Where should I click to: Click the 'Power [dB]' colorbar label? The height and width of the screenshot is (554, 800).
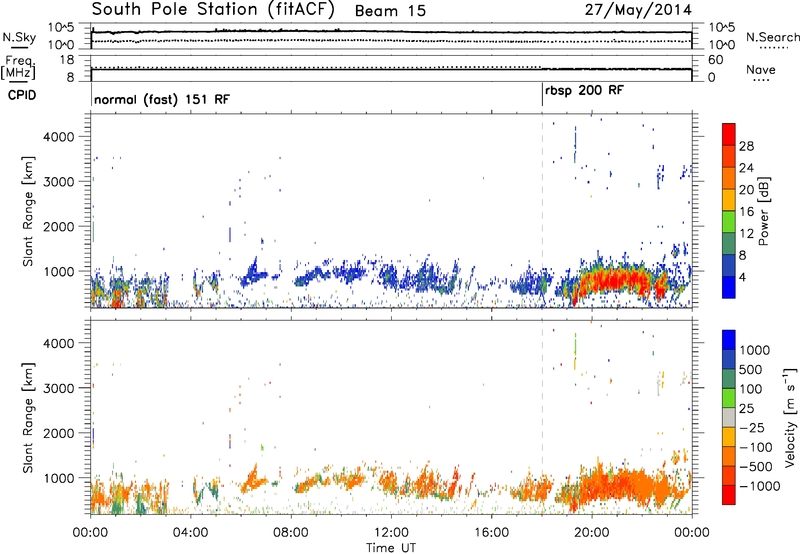(x=763, y=211)
